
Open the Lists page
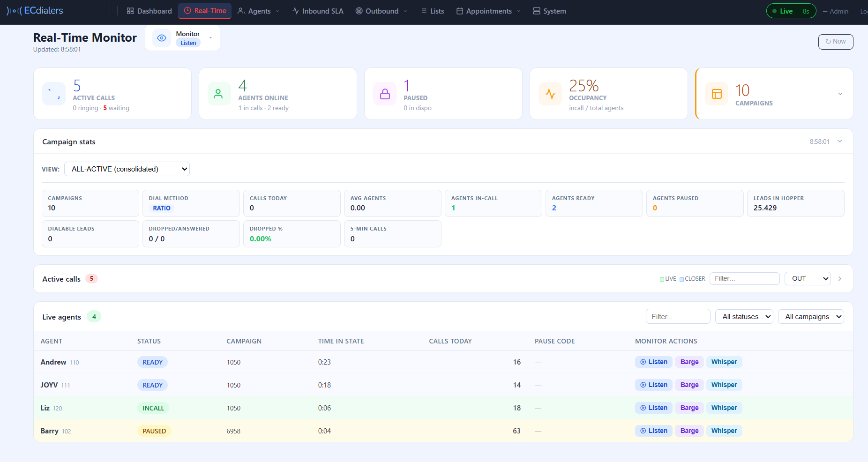point(433,11)
